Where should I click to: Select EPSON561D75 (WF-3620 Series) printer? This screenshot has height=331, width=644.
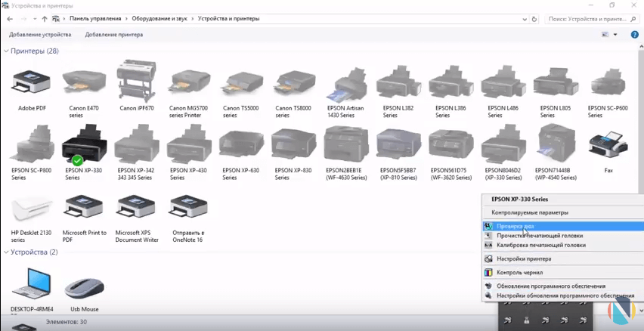450,144
